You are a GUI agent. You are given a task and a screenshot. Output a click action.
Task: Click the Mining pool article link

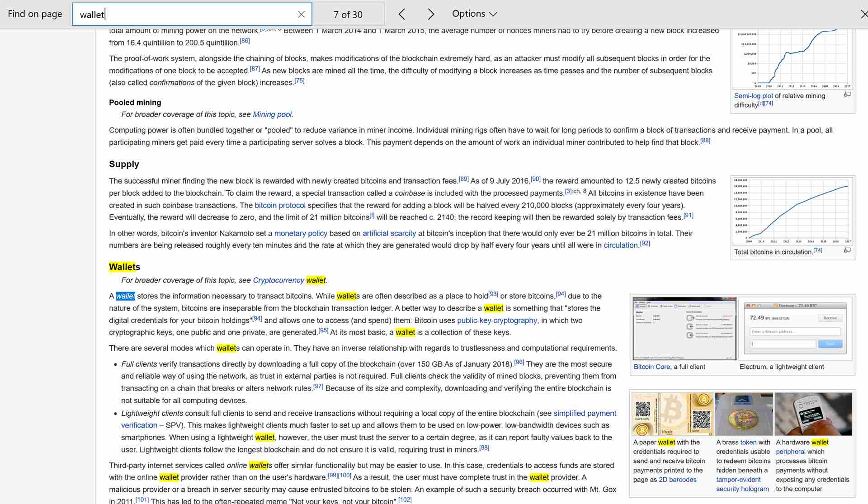coord(271,114)
